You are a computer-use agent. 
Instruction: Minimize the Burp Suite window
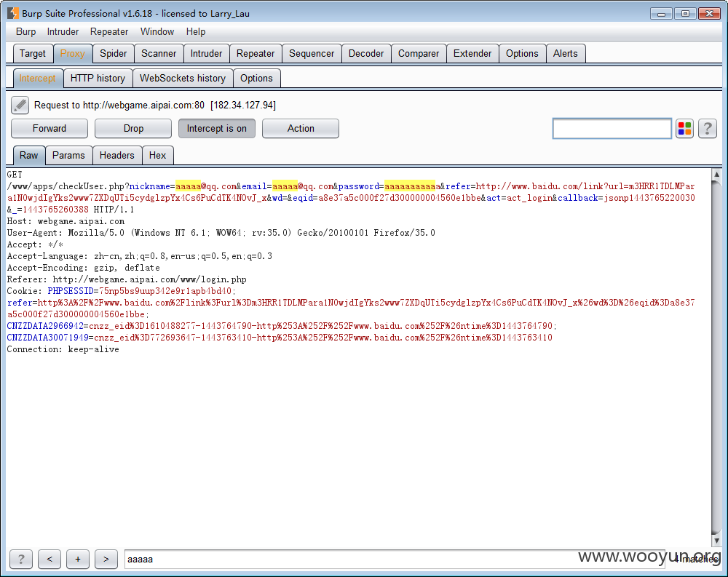[x=661, y=14]
